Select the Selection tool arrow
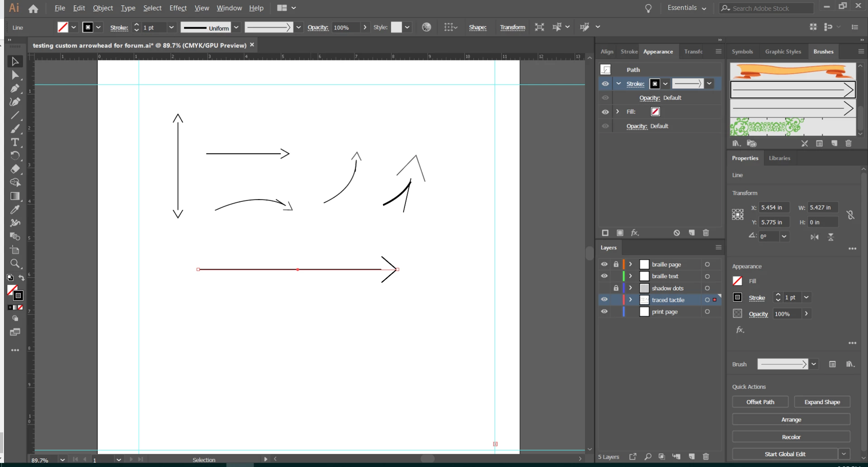The height and width of the screenshot is (467, 868). pos(15,61)
